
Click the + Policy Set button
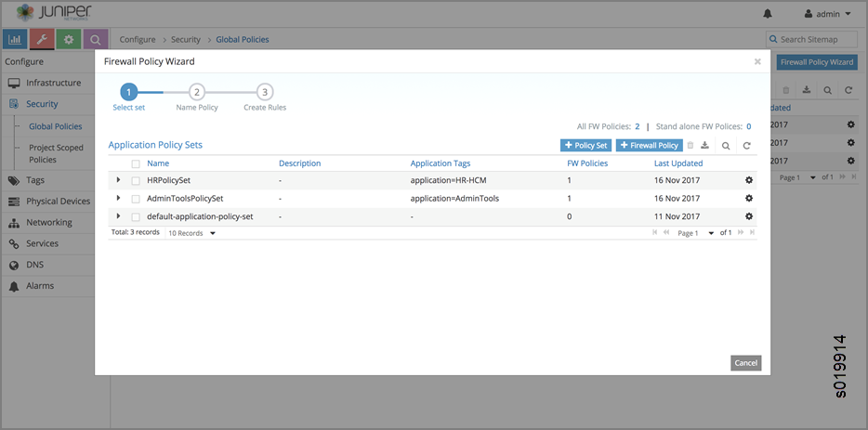pyautogui.click(x=585, y=145)
